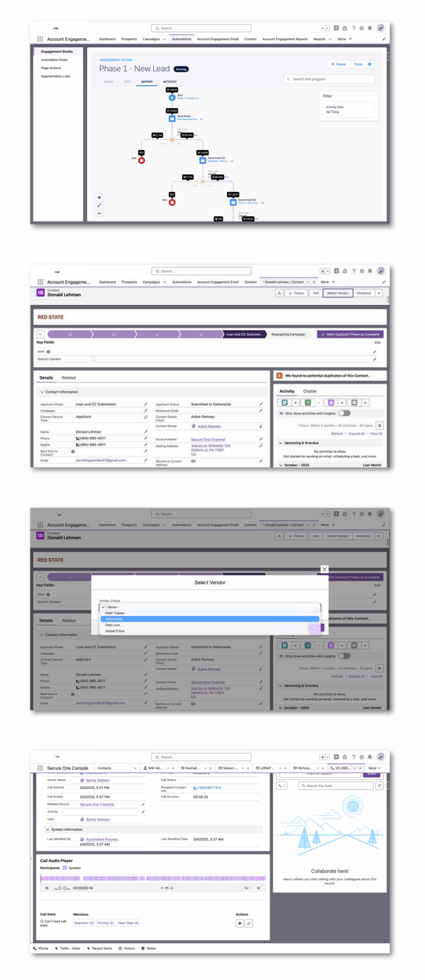This screenshot has width=425, height=980.
Task: Choose Nationwide in Vendor Choice list
Action: (209, 619)
